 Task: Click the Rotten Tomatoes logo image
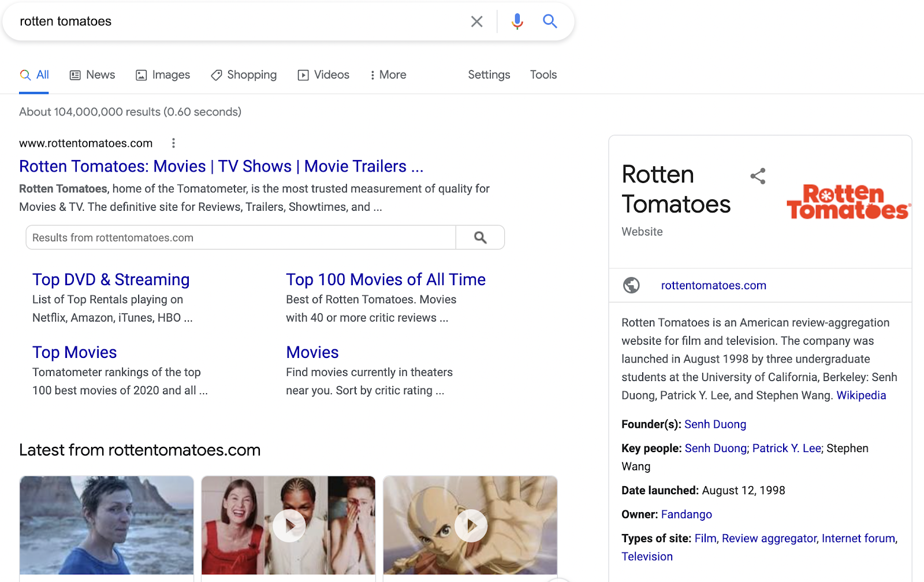point(848,202)
